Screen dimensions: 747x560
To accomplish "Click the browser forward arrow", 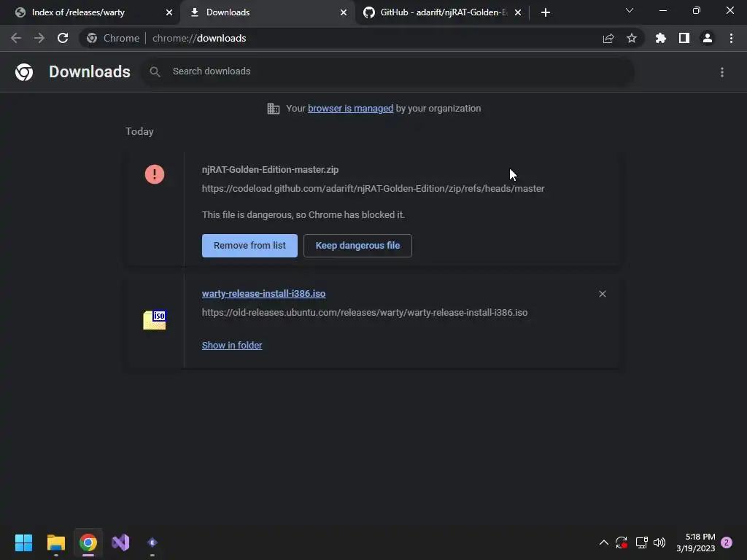I will 39,38.
